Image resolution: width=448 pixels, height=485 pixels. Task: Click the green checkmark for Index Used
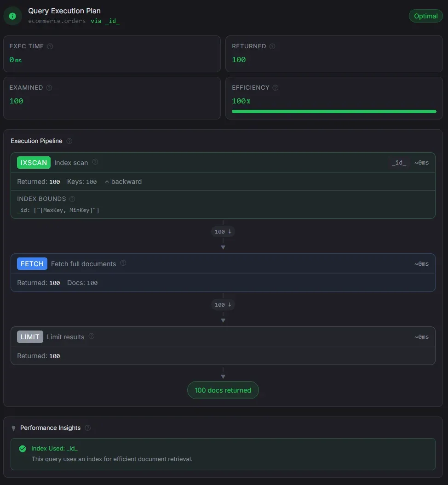click(23, 449)
